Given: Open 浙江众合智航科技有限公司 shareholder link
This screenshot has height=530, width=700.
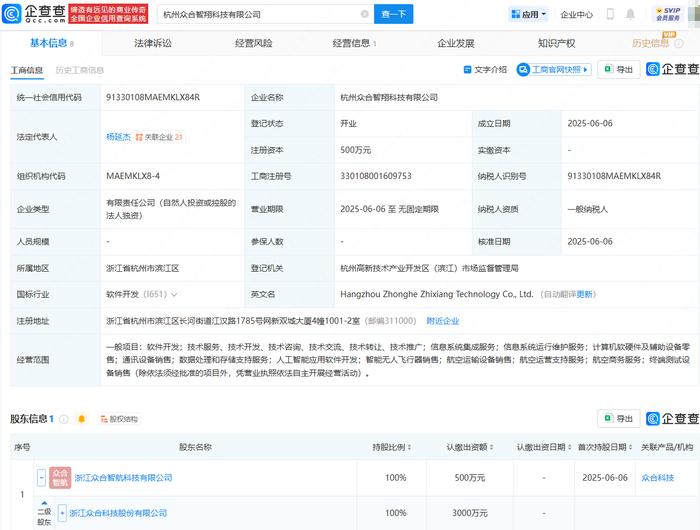Looking at the screenshot, I should pos(123,478).
